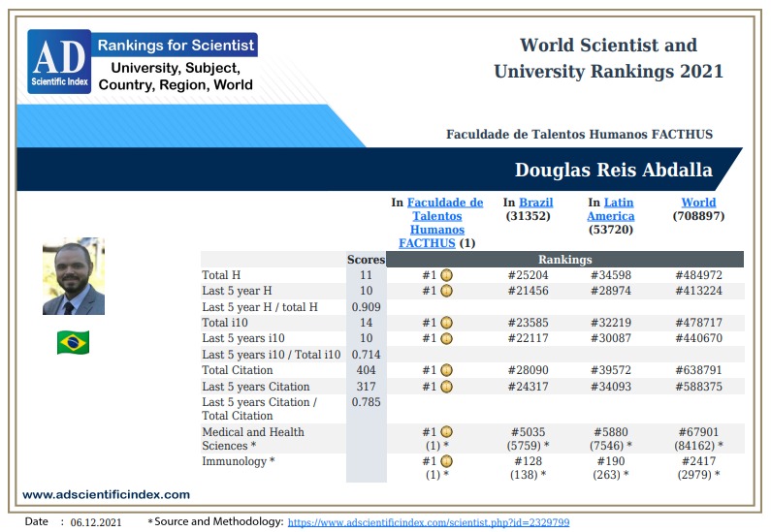Follow the Latin America ranking link
Screen dimensions: 771x532
tap(611, 209)
